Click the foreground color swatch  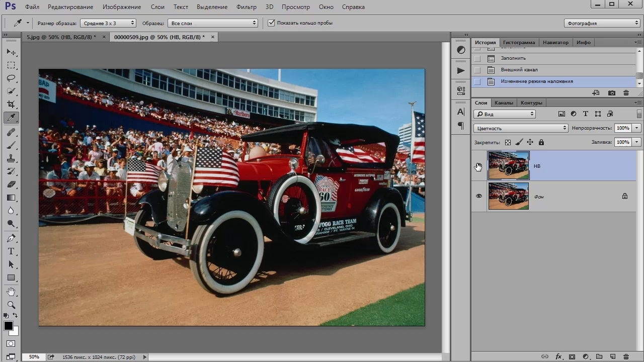(9, 326)
